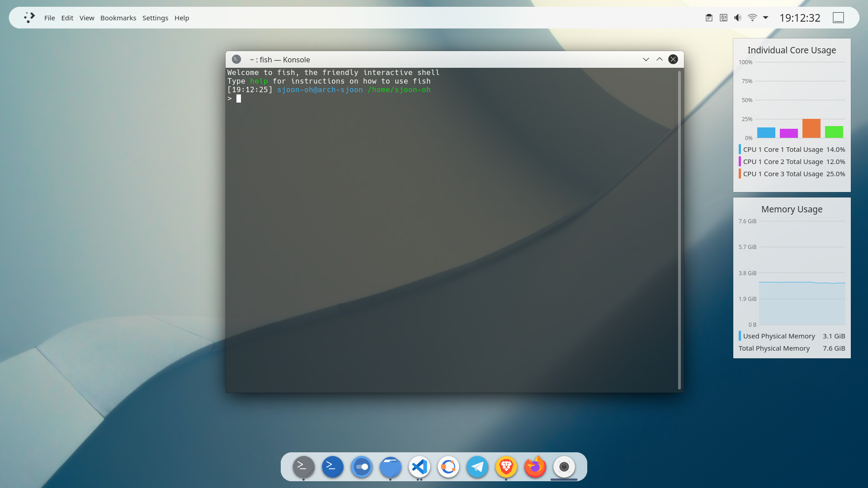Maximize the Konsole window

[x=660, y=59]
